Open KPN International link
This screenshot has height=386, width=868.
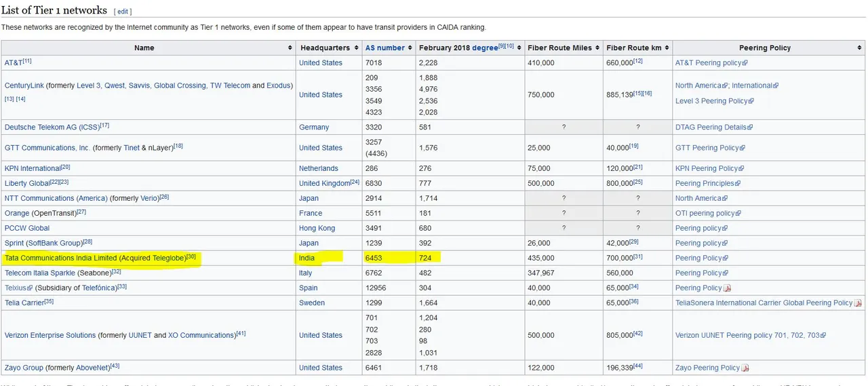pyautogui.click(x=33, y=169)
